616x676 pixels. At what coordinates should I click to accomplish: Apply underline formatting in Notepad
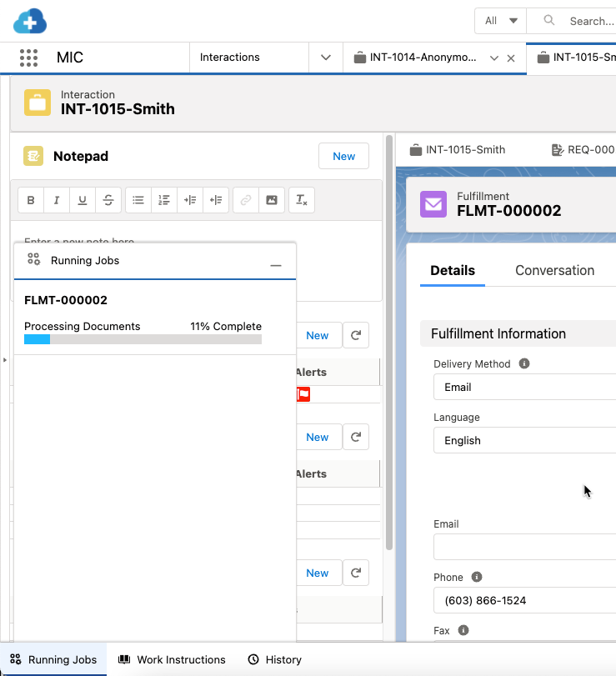82,200
